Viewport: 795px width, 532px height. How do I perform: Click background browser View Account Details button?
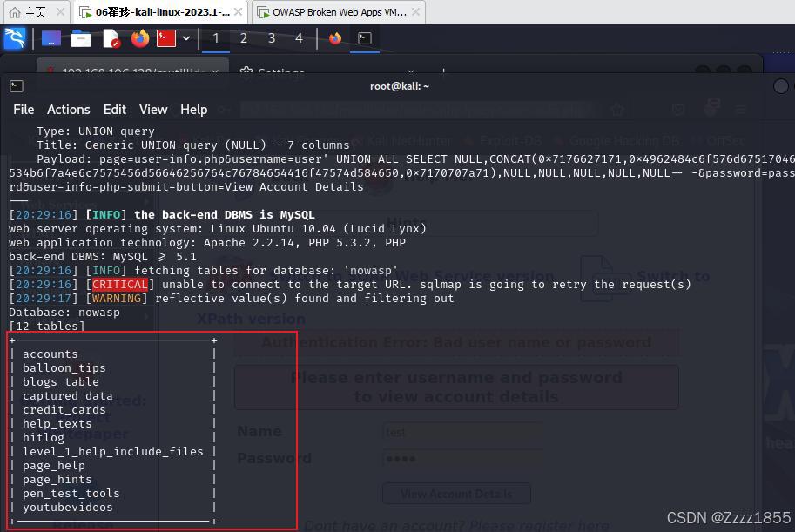(x=456, y=494)
